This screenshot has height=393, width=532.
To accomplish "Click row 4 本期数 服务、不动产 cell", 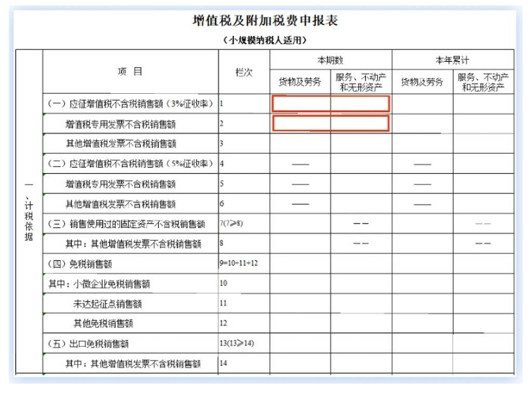I will coord(361,164).
